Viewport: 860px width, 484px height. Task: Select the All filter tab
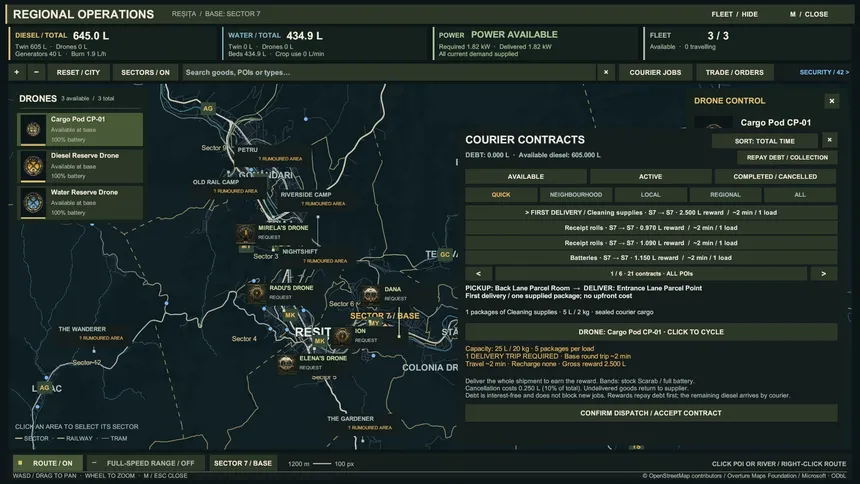[x=800, y=195]
